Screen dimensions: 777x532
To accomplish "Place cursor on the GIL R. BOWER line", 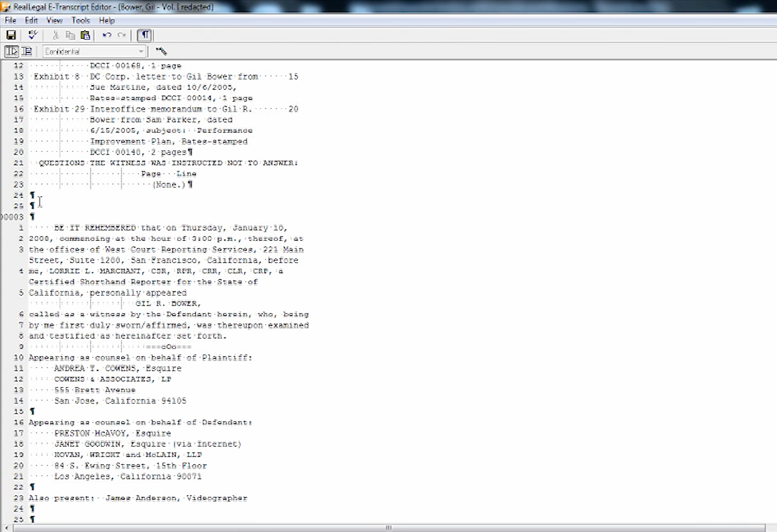I will coord(168,304).
